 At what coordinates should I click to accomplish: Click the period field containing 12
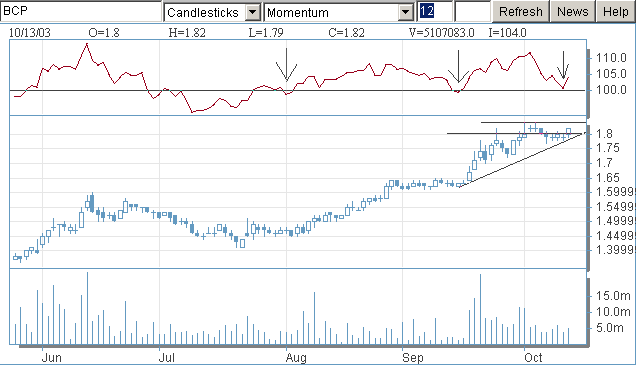(x=435, y=11)
